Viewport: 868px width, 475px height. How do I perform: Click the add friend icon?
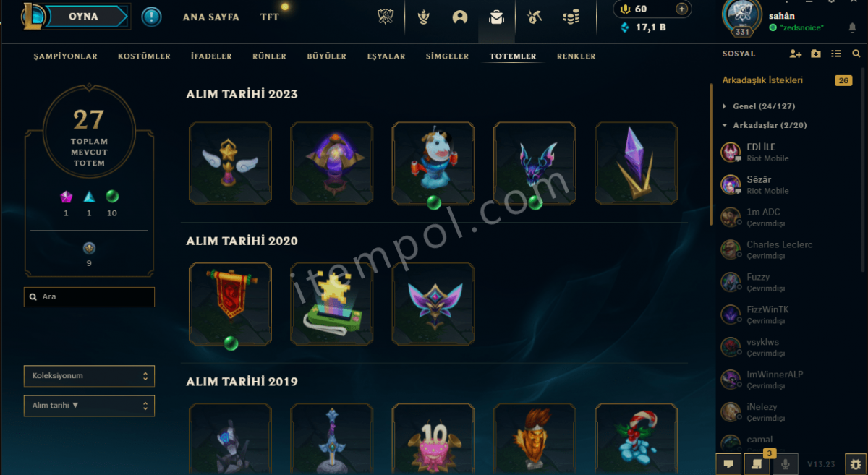click(x=796, y=54)
